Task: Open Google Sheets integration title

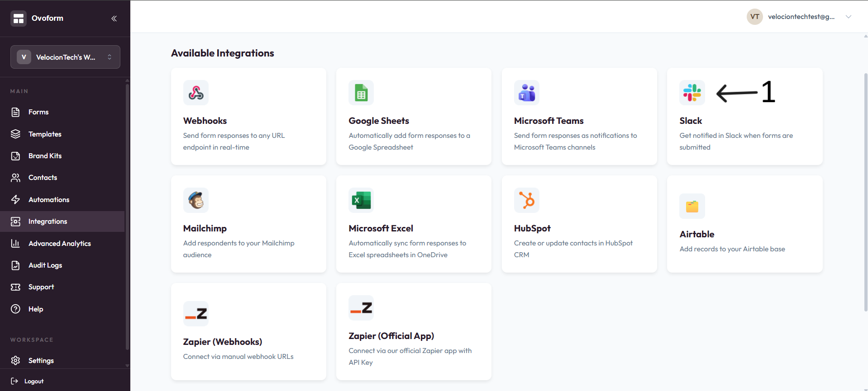Action: tap(379, 121)
